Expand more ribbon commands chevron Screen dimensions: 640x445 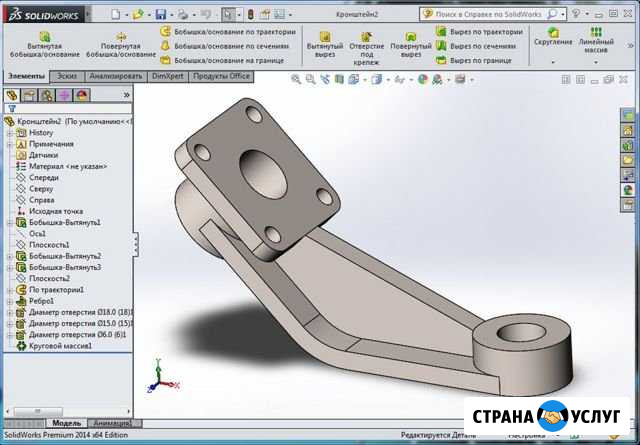coord(631,46)
